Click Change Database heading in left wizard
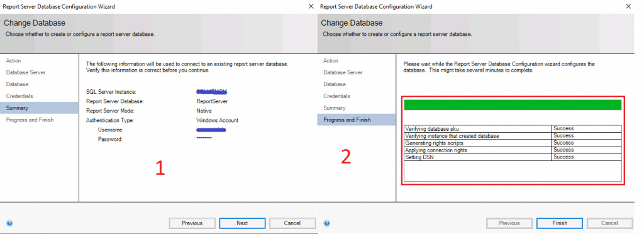Viewport: 644px width, 234px height. (x=35, y=23)
